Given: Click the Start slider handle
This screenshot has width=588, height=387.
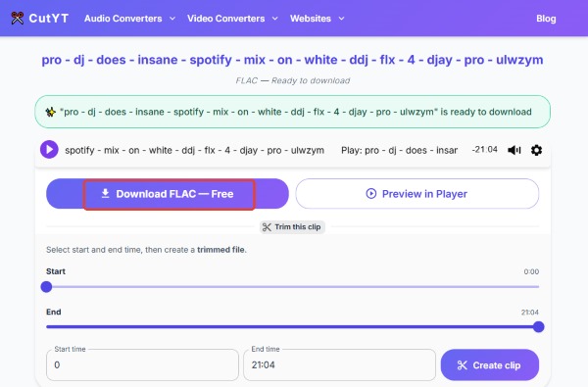Looking at the screenshot, I should 46,287.
